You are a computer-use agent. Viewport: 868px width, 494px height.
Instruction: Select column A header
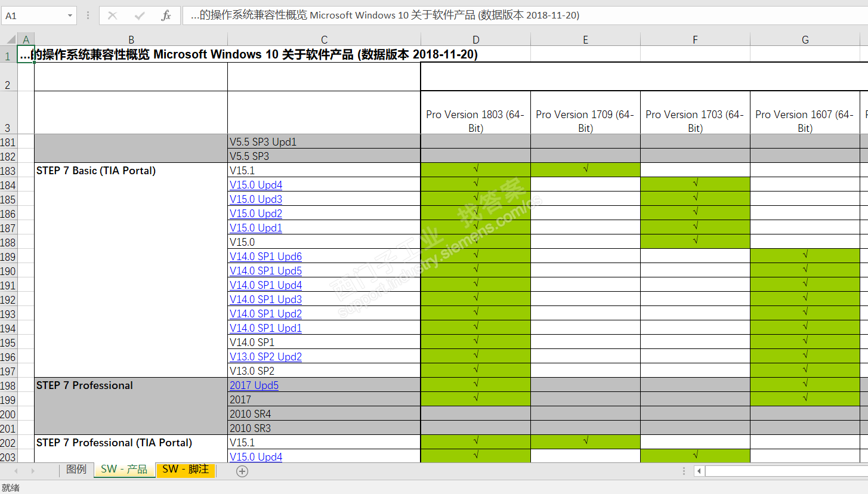(x=26, y=39)
